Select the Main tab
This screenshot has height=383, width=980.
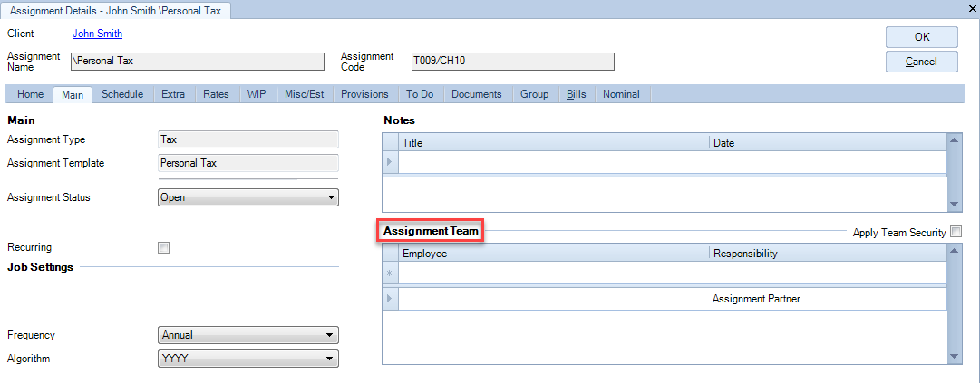pos(73,94)
